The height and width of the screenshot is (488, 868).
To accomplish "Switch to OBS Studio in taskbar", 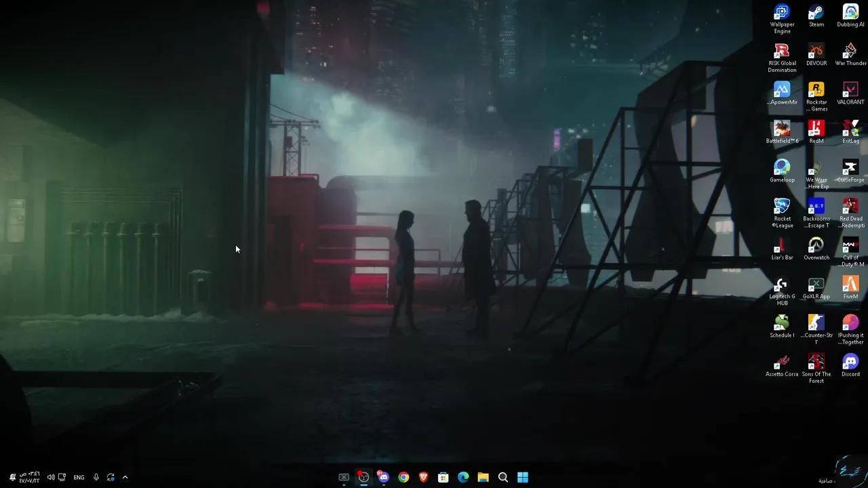I will pos(363,477).
